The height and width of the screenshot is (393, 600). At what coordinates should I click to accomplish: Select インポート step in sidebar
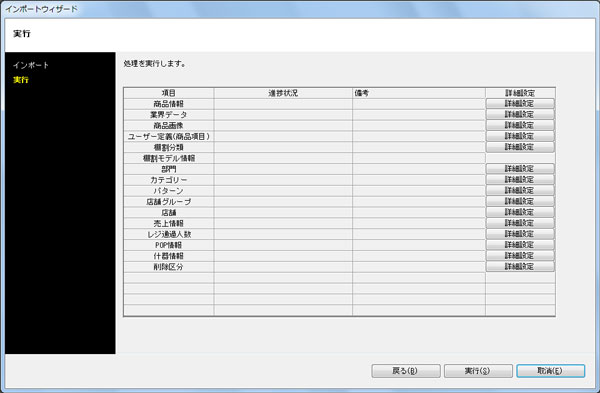point(31,65)
